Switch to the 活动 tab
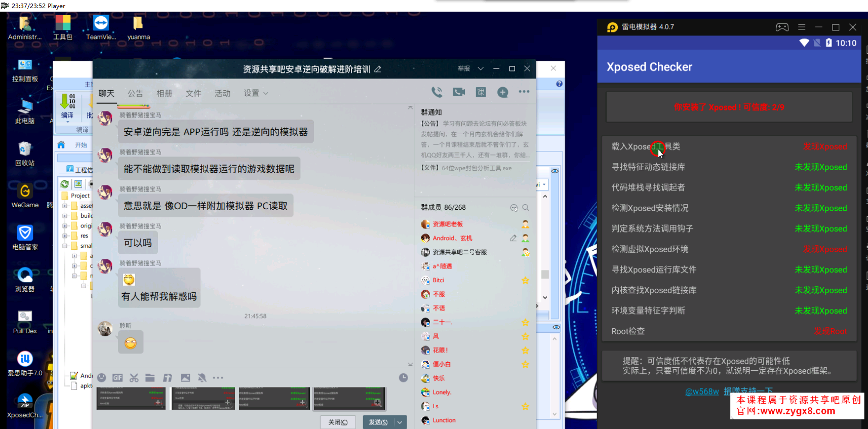The image size is (868, 429). [222, 93]
